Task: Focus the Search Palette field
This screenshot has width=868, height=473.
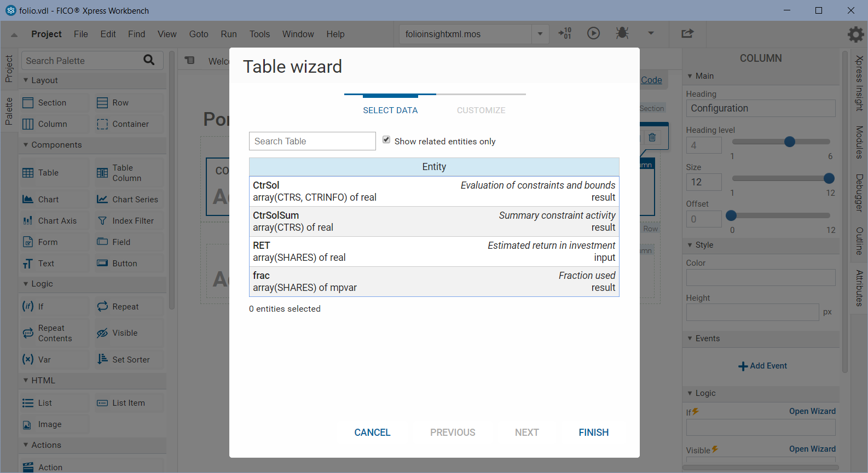Action: (x=92, y=60)
